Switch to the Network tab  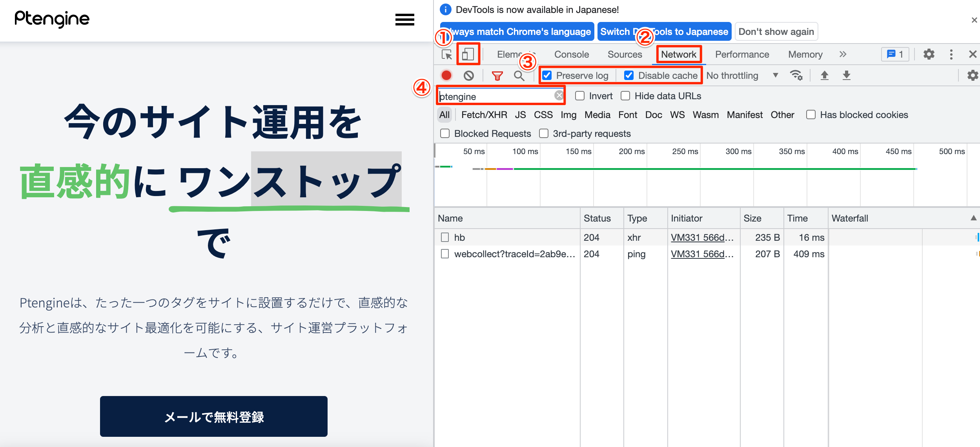pyautogui.click(x=679, y=55)
